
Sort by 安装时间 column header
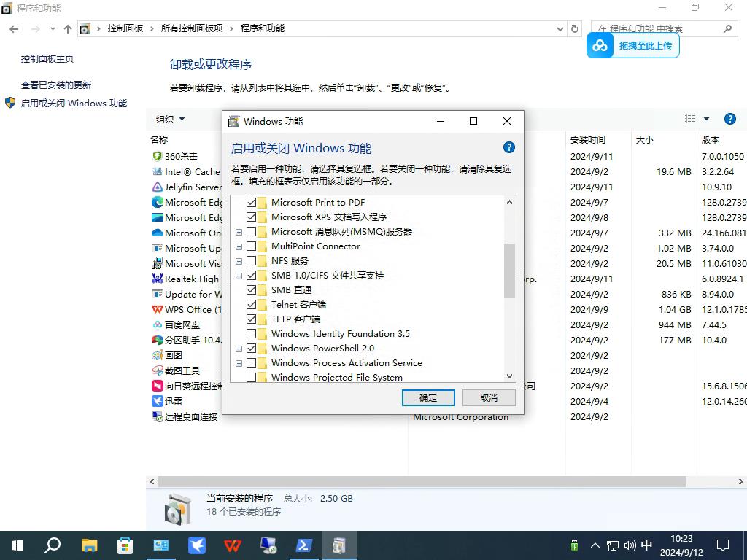(x=588, y=139)
